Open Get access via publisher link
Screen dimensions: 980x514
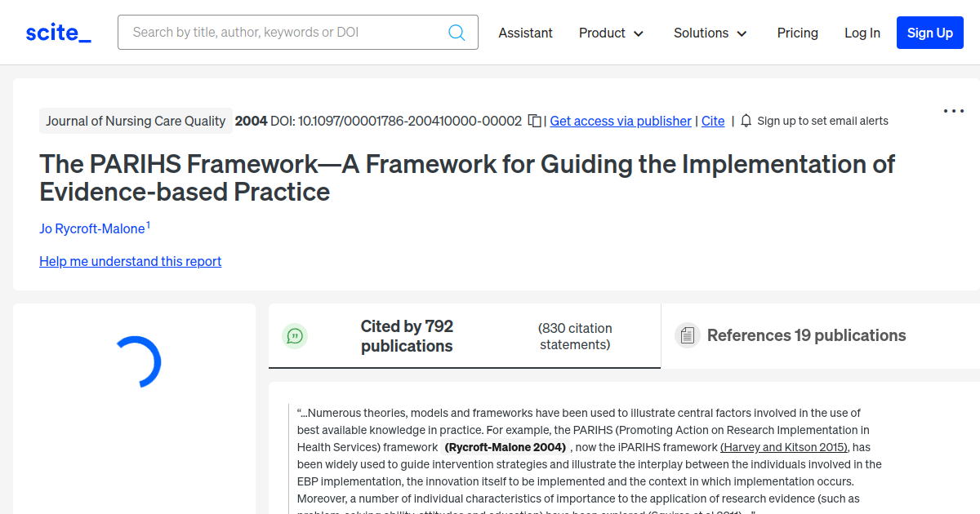(621, 121)
